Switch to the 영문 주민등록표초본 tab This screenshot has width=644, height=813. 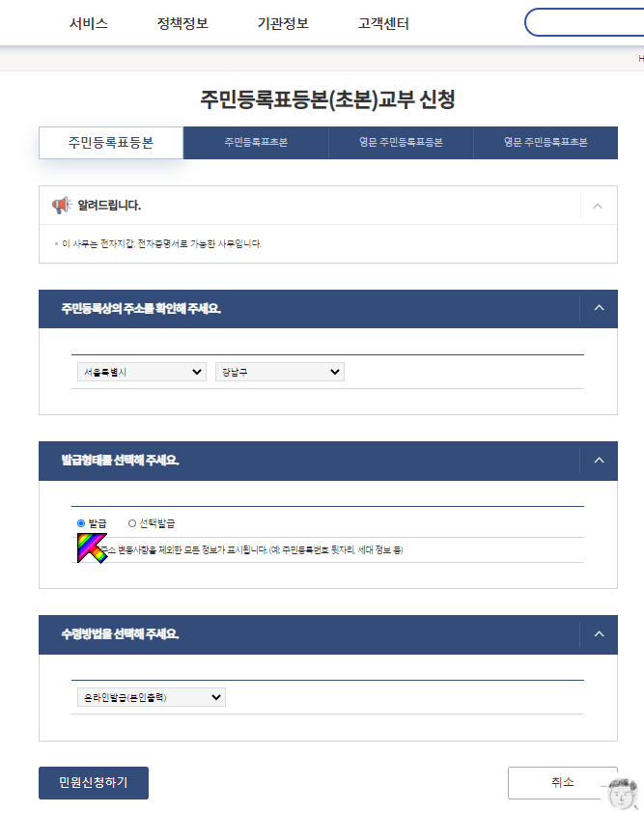click(x=546, y=143)
